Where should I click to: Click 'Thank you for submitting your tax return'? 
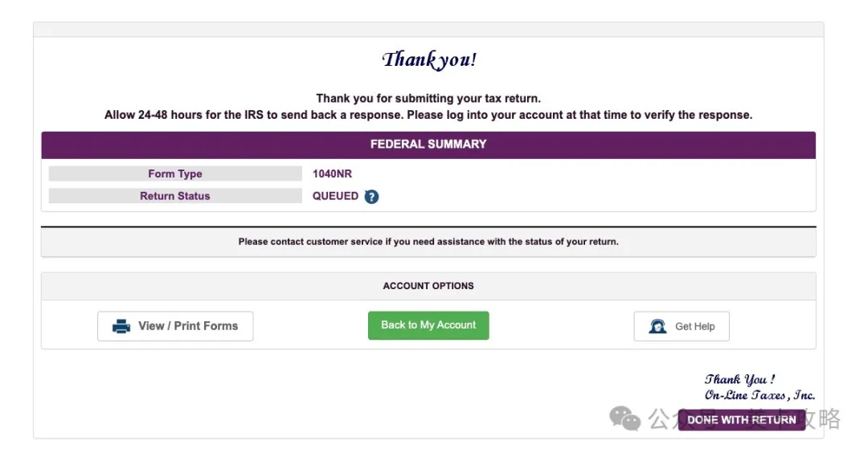(x=428, y=99)
